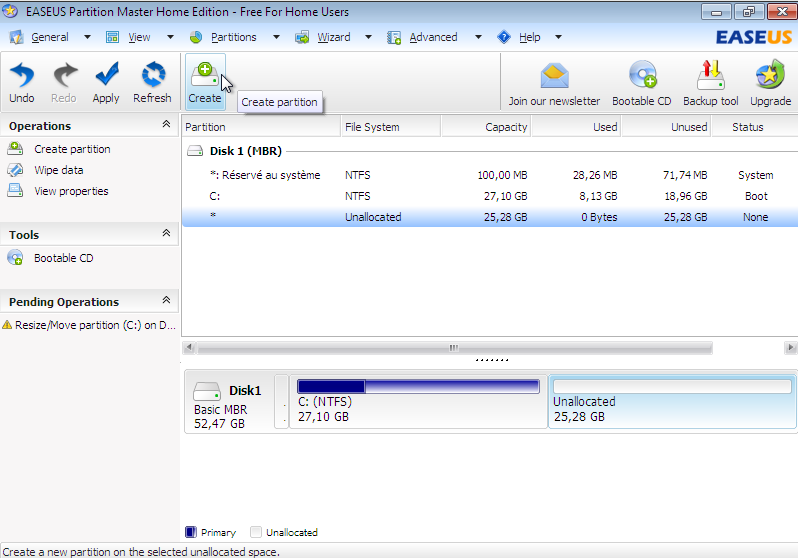Open the View dropdown arrow
Image resolution: width=798 pixels, height=558 pixels.
[170, 37]
